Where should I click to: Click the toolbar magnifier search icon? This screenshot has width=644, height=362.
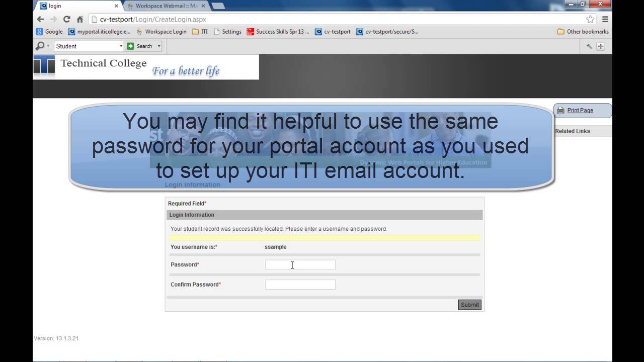40,46
